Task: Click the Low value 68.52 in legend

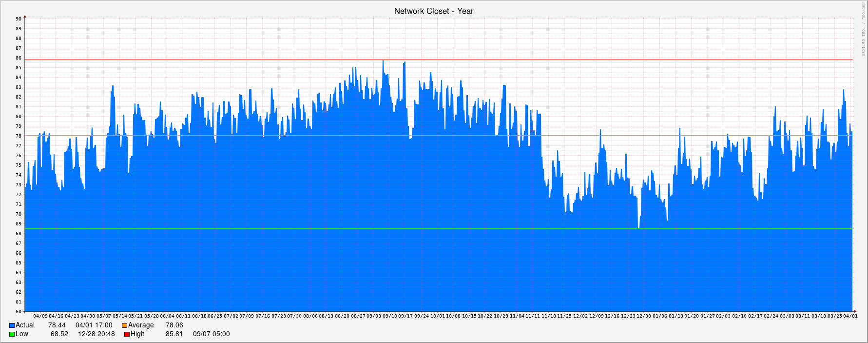Action: click(x=59, y=334)
